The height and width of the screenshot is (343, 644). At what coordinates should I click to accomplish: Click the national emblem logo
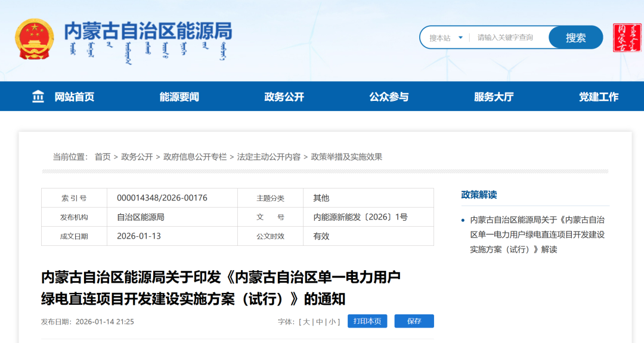coord(35,39)
